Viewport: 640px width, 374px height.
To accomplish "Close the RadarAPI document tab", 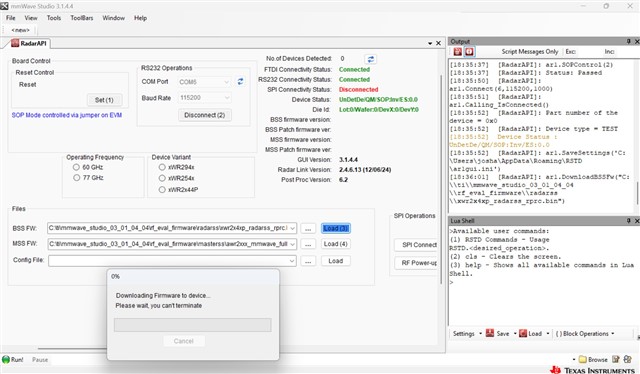I will pos(438,43).
